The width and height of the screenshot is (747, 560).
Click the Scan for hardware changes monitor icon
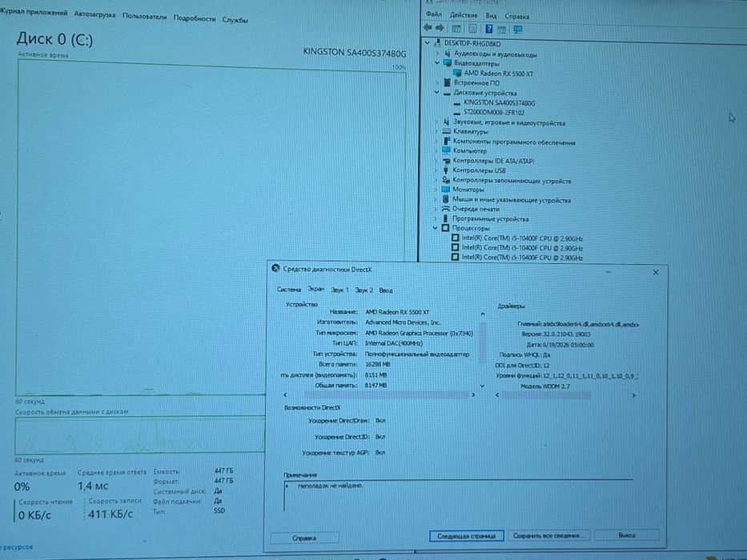pyautogui.click(x=518, y=29)
